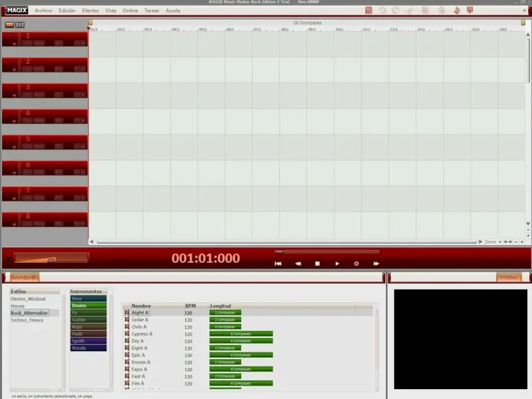532x399 pixels.
Task: Open FX dropdown on track 4
Action: [80, 120]
